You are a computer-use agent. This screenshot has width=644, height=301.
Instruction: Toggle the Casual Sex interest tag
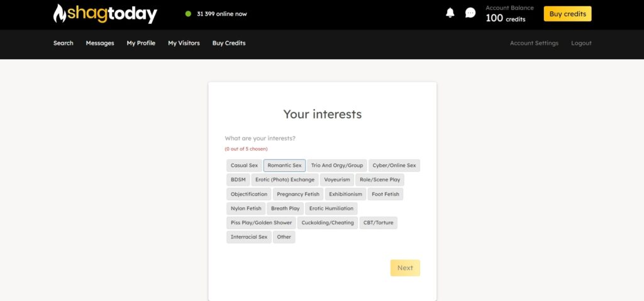(x=244, y=166)
